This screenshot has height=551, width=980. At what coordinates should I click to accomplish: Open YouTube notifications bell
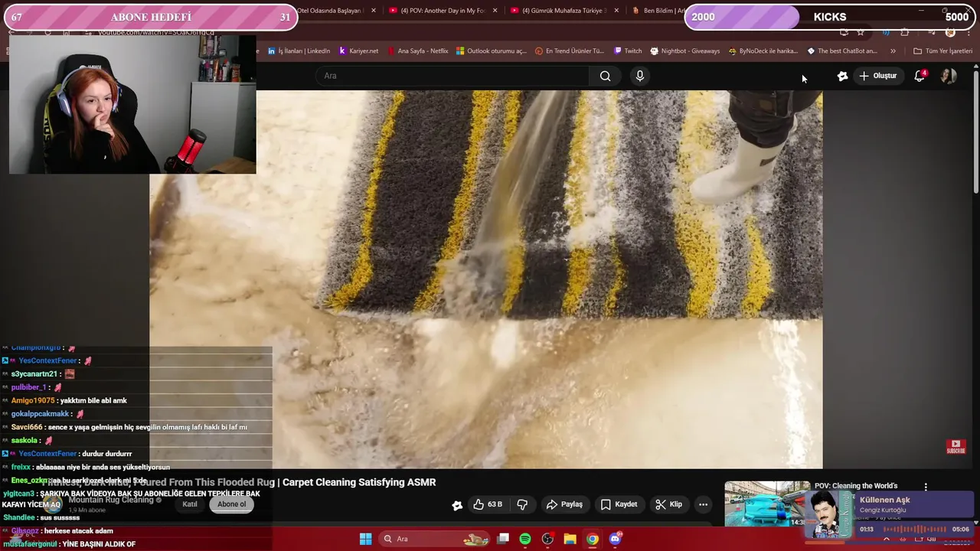(x=920, y=76)
